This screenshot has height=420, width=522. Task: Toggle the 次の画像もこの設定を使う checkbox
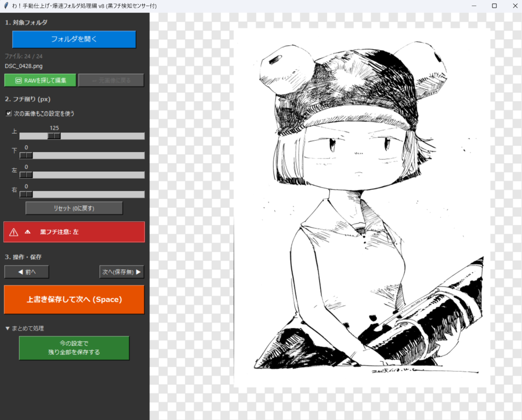click(x=9, y=114)
